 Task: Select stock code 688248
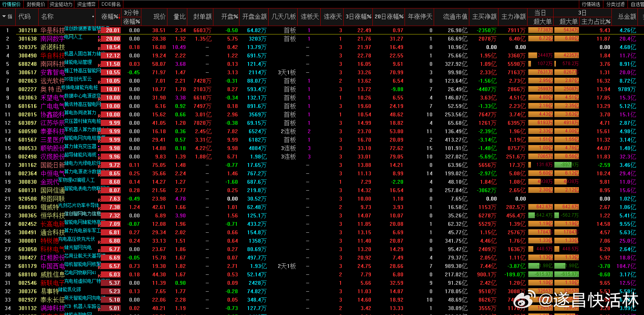[28, 64]
